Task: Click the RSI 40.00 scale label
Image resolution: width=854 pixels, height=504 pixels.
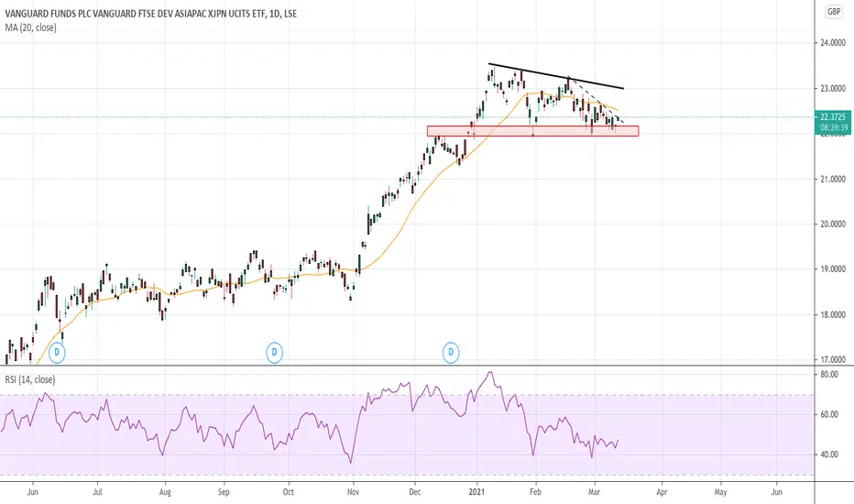Action: 829,455
